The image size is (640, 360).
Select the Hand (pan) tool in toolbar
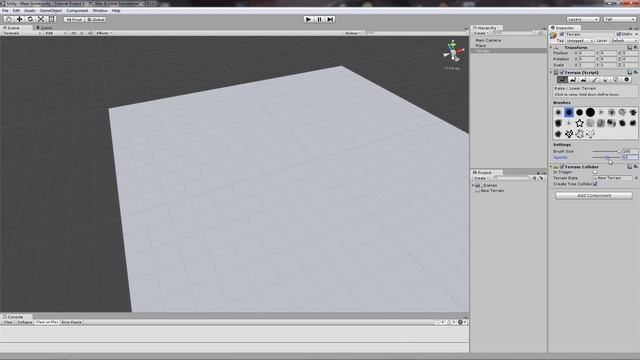point(8,19)
